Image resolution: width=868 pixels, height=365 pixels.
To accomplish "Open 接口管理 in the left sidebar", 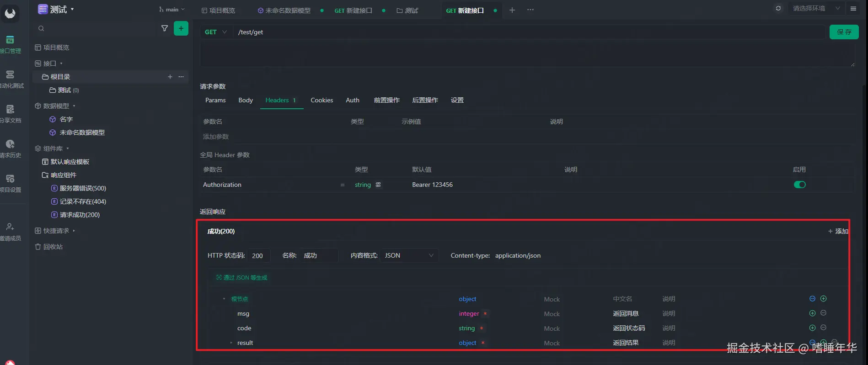I will [10, 45].
